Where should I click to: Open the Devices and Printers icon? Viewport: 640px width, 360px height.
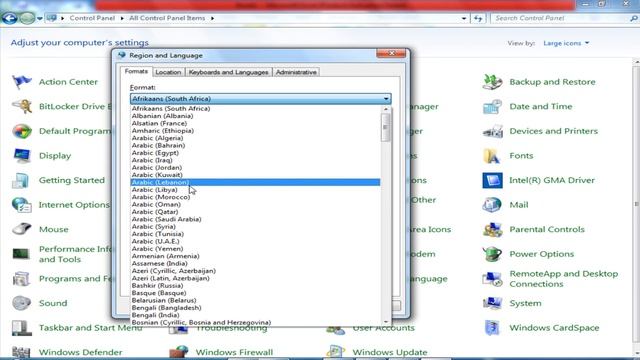click(x=492, y=131)
